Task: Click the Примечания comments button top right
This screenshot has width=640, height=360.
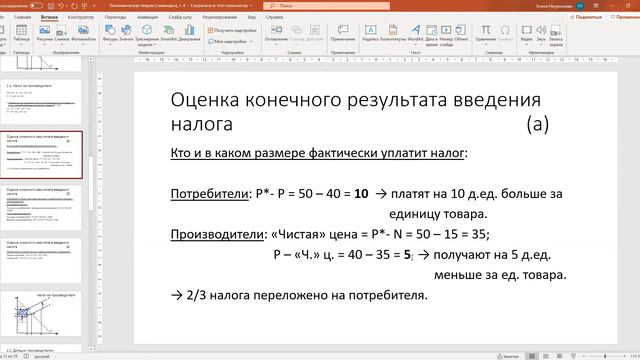Action: point(624,17)
